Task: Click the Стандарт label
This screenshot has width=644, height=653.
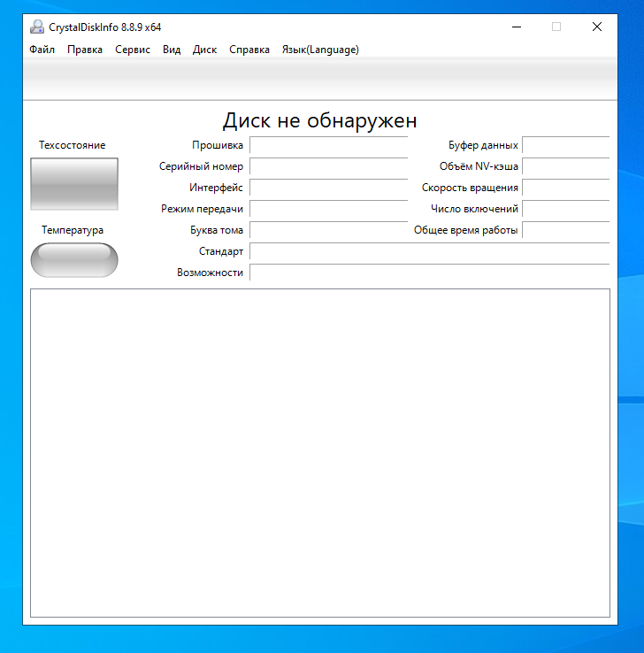Action: pyautogui.click(x=221, y=251)
